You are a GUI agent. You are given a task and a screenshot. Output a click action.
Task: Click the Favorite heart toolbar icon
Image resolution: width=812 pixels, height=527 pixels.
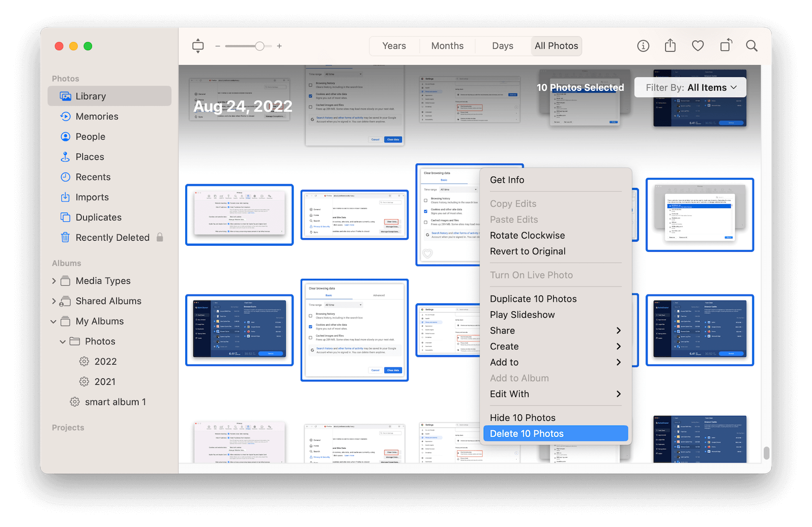[x=698, y=46]
